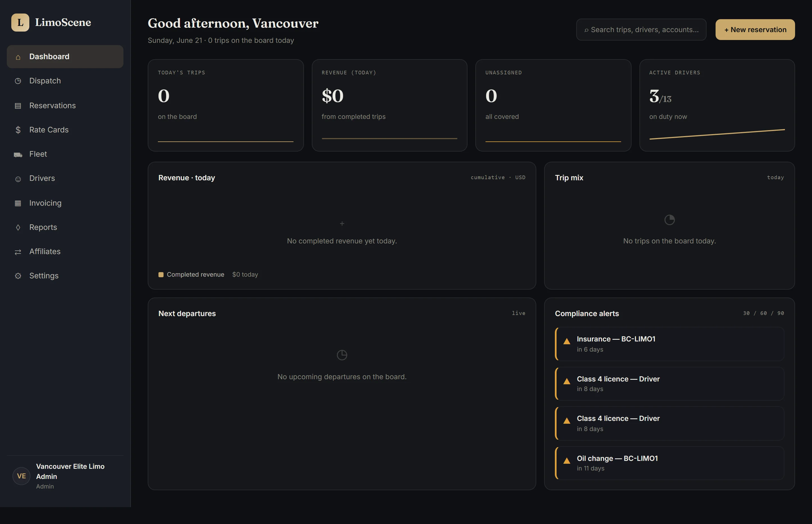Click the Affiliates arrows icon
The height and width of the screenshot is (524, 812).
click(18, 252)
